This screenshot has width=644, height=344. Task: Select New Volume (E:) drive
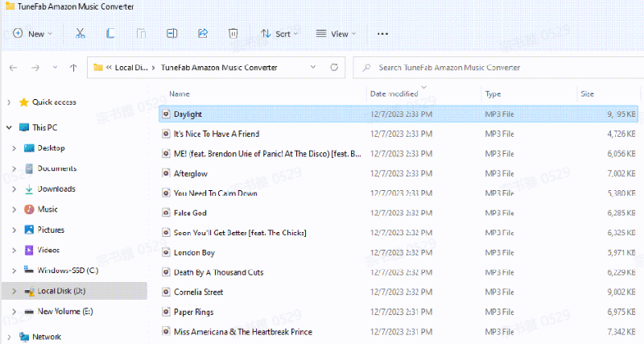(65, 311)
